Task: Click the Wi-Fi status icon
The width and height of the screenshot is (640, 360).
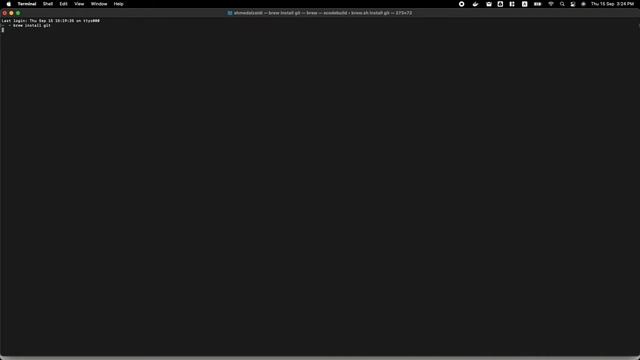Action: pos(551,4)
